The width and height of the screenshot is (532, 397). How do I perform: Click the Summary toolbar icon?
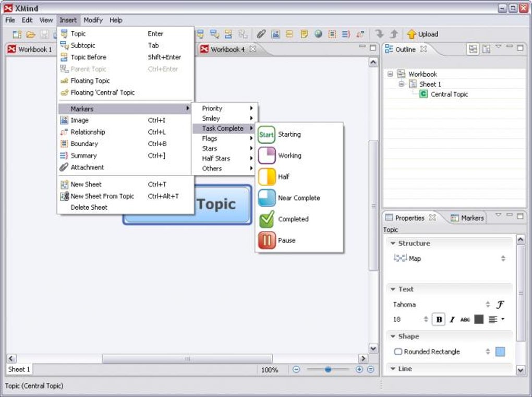[346, 34]
